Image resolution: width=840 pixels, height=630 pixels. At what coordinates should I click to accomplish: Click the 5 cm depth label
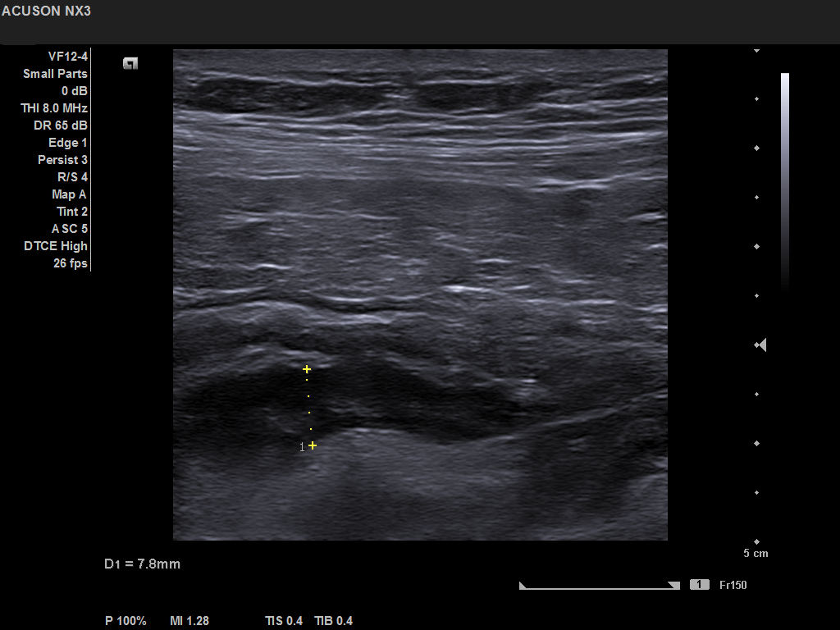tap(756, 554)
